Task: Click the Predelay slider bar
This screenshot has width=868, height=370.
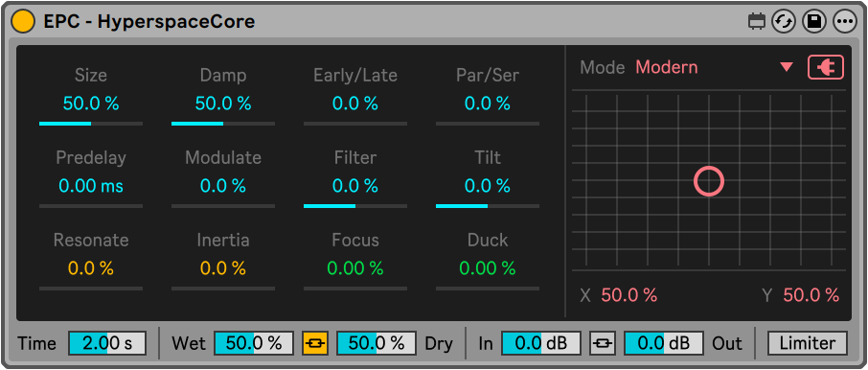Action: [91, 206]
